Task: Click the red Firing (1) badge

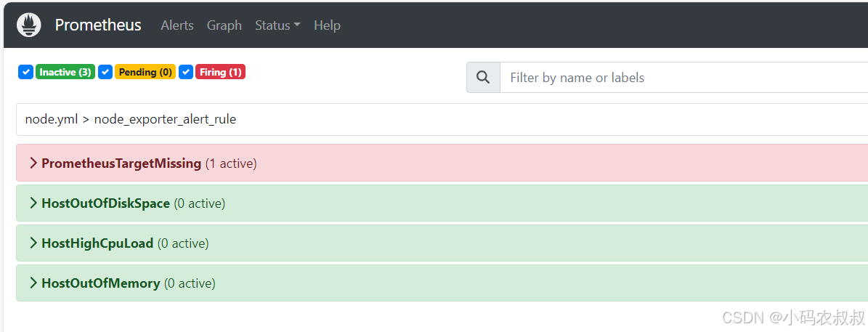Action: click(220, 72)
